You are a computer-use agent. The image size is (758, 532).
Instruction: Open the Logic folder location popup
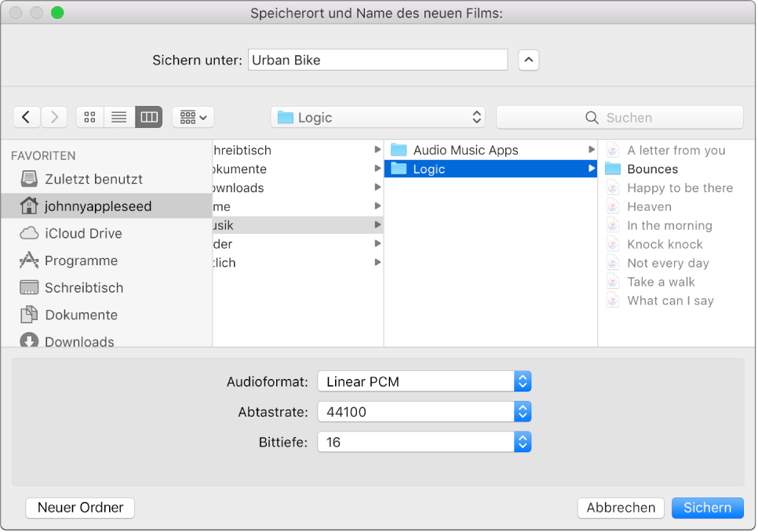coord(378,118)
